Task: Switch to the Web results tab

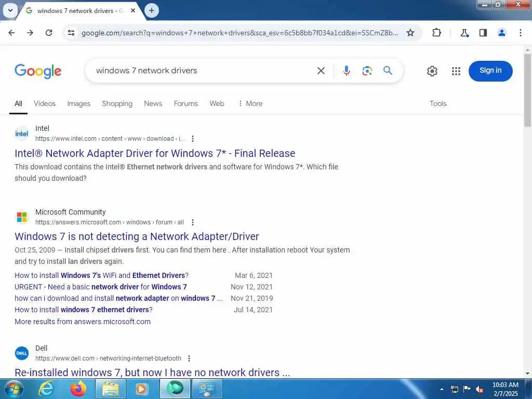Action: [x=217, y=103]
